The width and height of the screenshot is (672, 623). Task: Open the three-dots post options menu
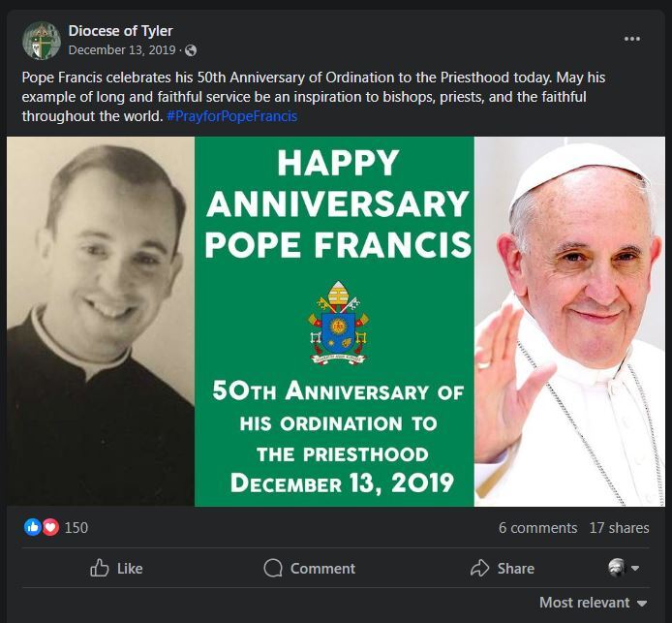pos(631,39)
